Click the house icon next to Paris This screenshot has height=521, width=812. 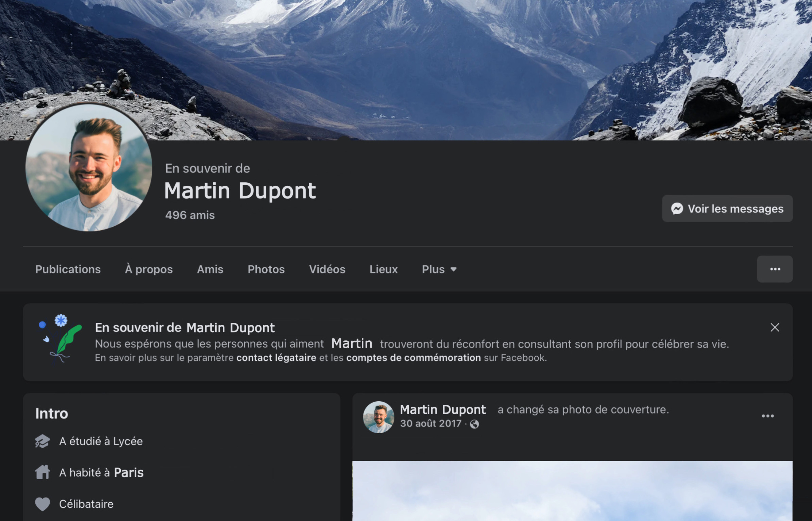pos(43,472)
